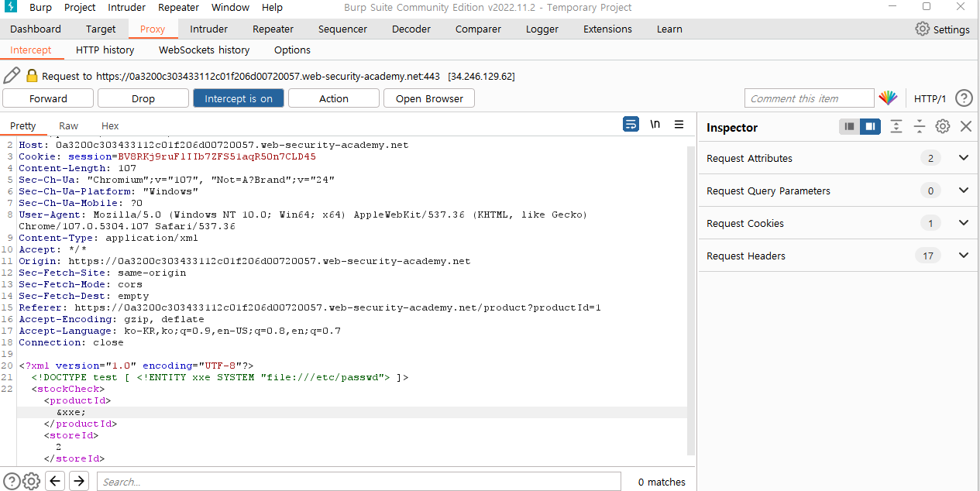The image size is (980, 491).
Task: Select the Proxy tab
Action: pos(153,29)
